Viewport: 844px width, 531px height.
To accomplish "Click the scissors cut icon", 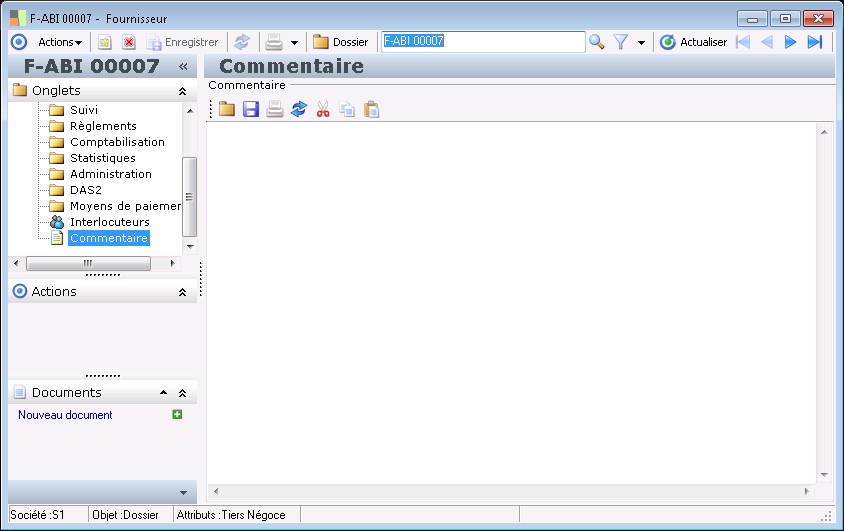I will (323, 109).
